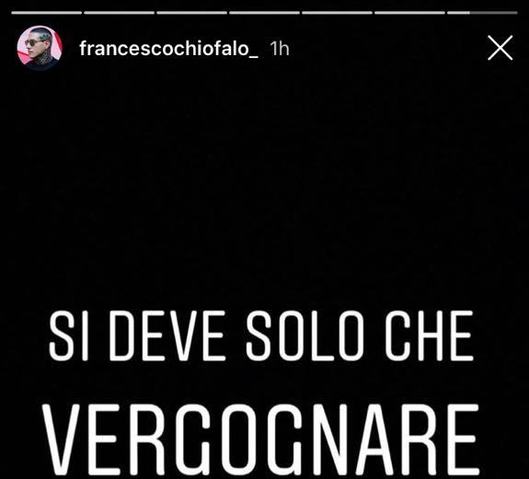Go to the fourth story progress segment

click(x=264, y=13)
